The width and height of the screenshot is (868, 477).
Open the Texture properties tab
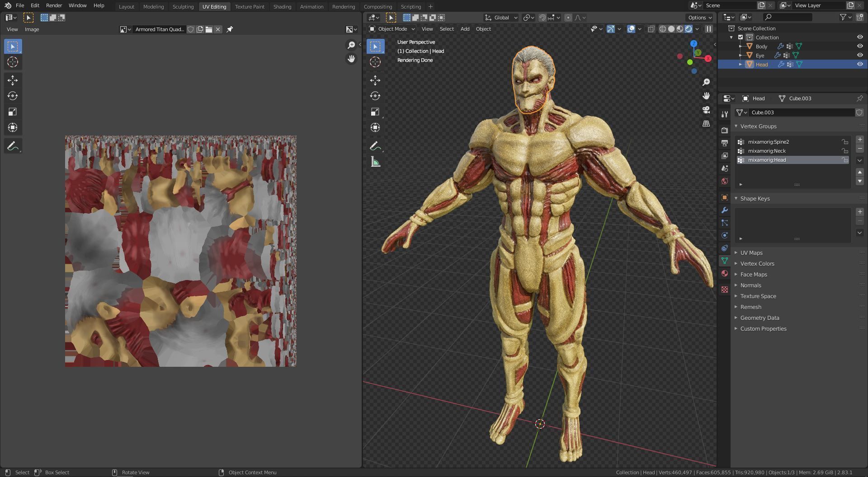pos(725,290)
